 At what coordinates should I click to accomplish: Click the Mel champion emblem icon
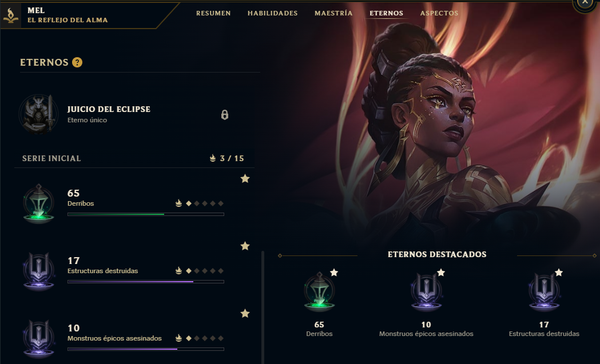pos(11,15)
